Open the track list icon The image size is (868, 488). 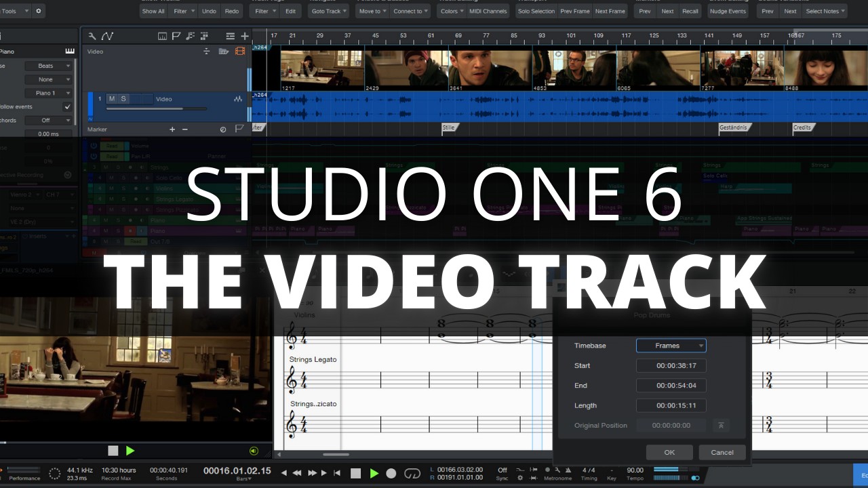click(231, 36)
